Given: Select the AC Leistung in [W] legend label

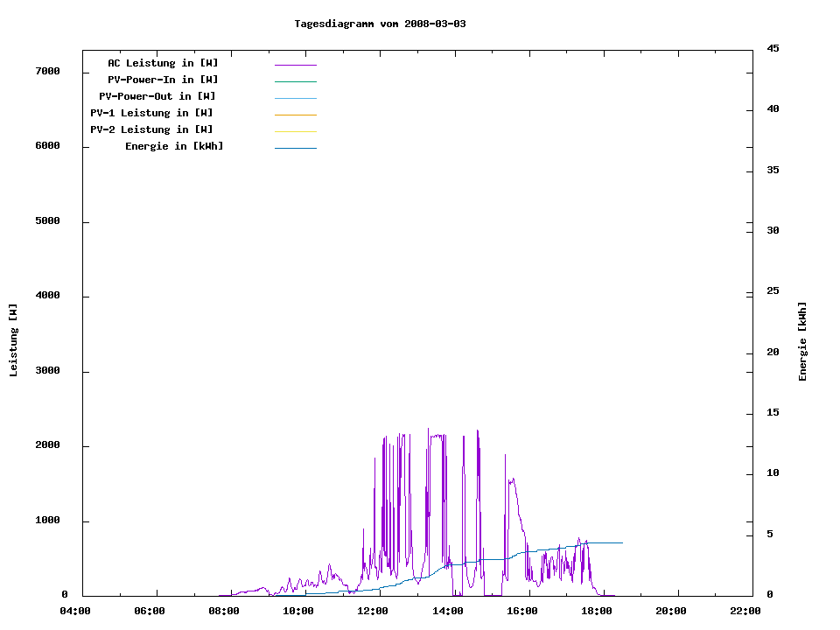Looking at the screenshot, I should click(x=163, y=63).
